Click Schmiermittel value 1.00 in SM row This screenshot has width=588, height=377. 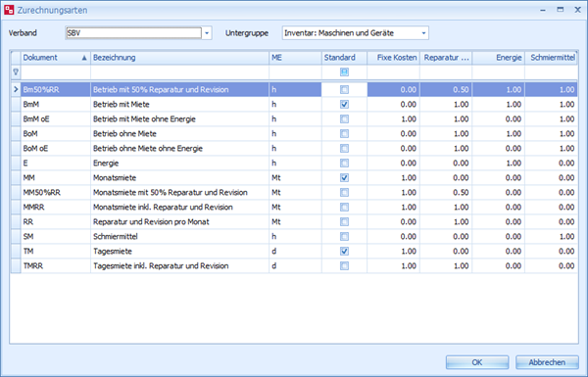[x=551, y=236]
